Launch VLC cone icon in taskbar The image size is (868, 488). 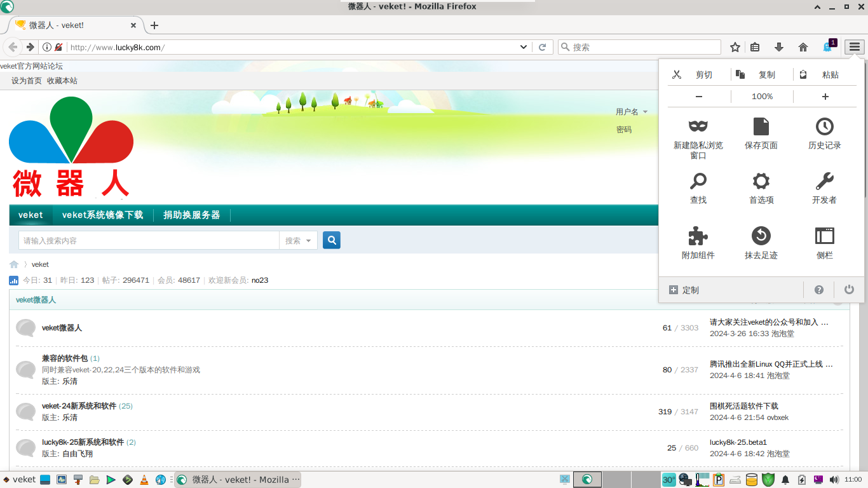point(144,480)
